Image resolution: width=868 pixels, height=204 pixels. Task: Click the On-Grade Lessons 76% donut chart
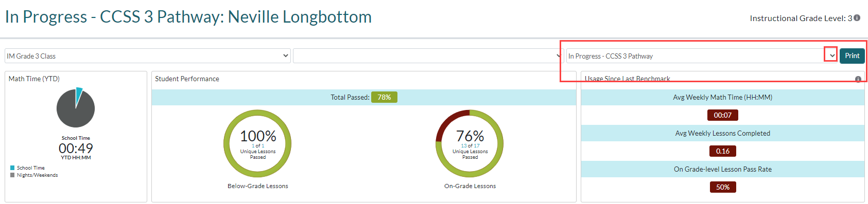[x=470, y=143]
